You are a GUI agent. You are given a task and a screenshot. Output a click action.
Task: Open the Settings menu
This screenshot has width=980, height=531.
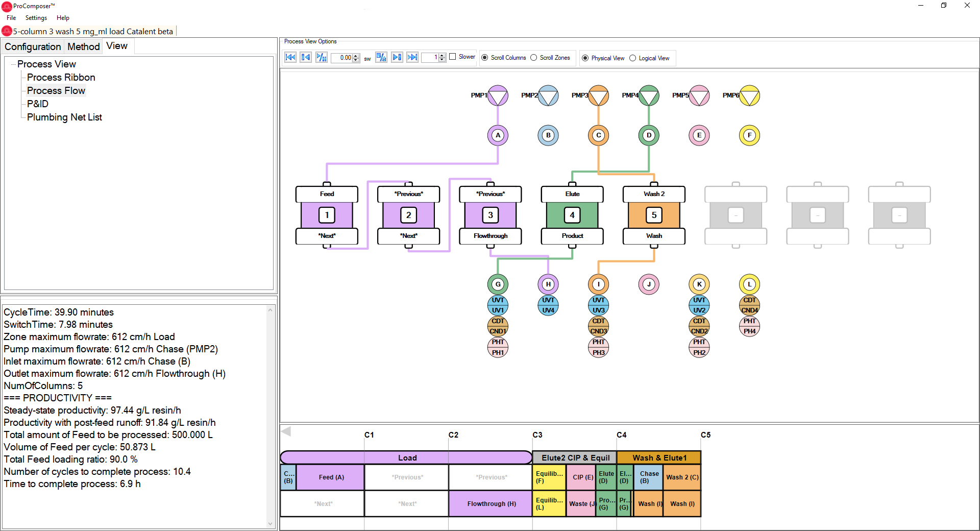(x=36, y=18)
